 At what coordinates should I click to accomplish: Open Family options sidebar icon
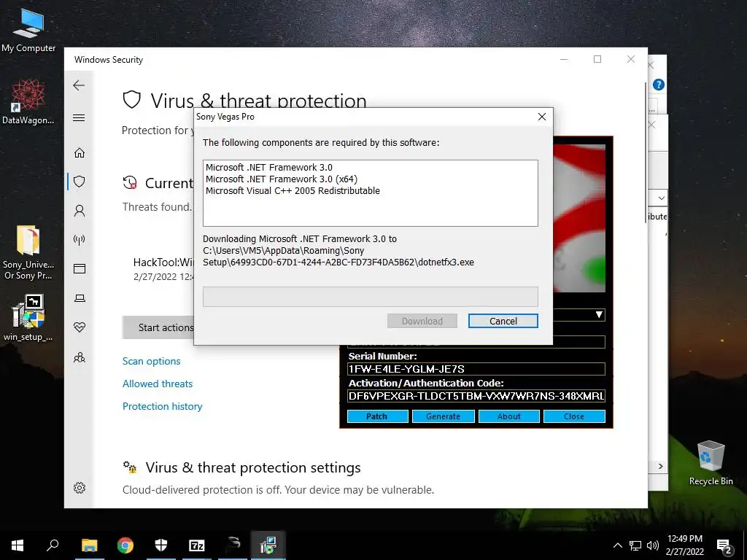[x=79, y=357]
